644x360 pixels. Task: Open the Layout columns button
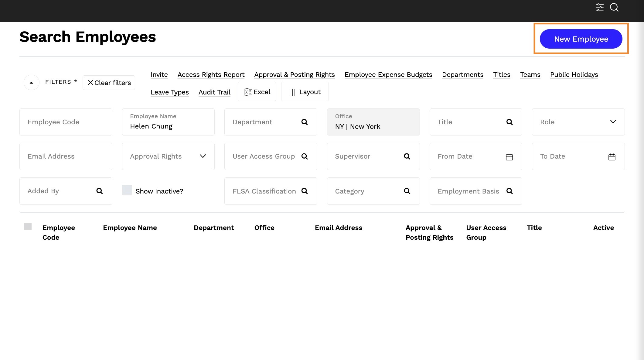[x=305, y=92]
